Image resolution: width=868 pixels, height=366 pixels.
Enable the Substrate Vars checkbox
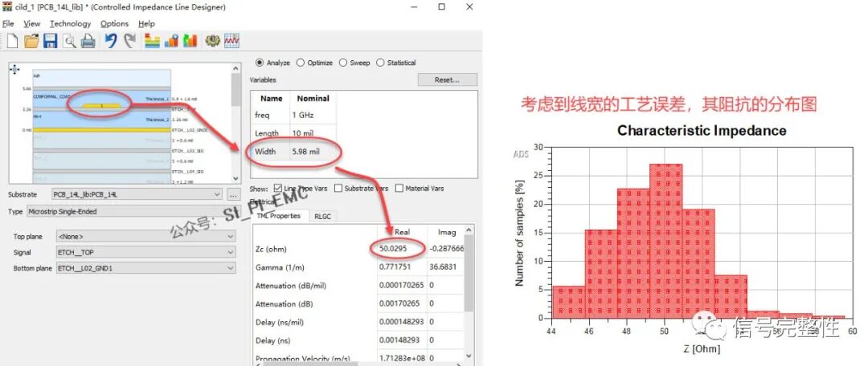click(x=338, y=188)
